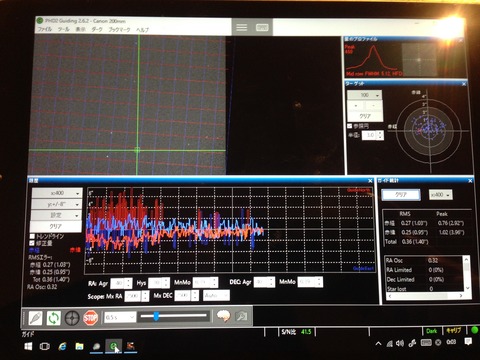Click Star lost row in statistics list
Image resolution: width=480 pixels, height=360 pixels.
coord(423,289)
